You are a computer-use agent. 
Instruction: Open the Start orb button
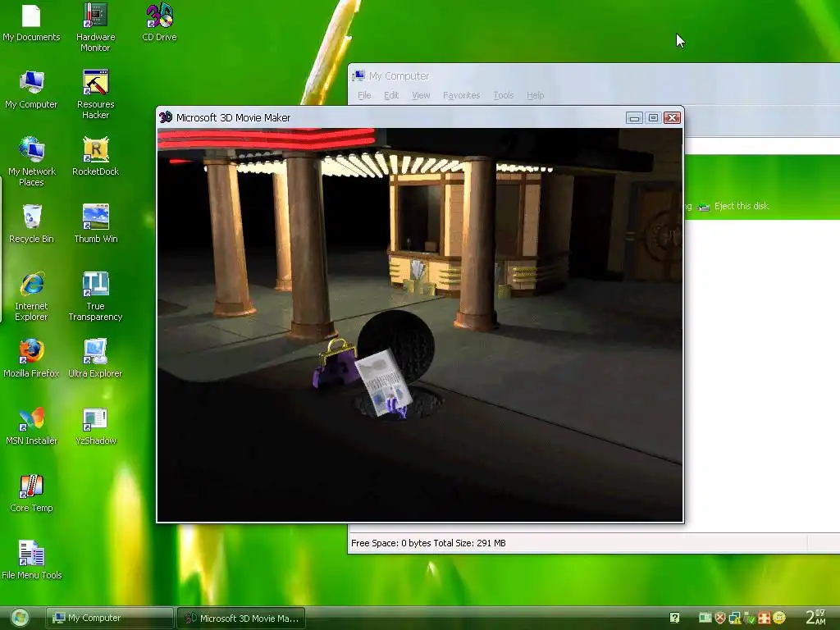click(x=20, y=618)
